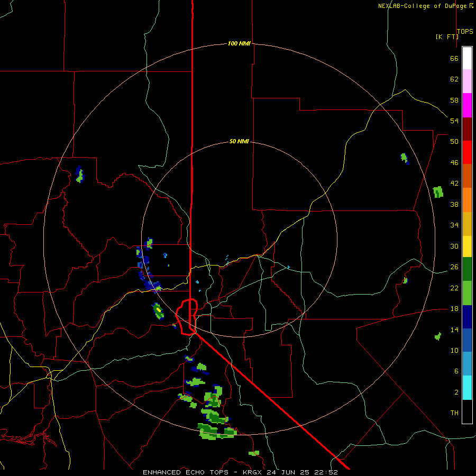Click the '10' legend value

[x=454, y=350]
